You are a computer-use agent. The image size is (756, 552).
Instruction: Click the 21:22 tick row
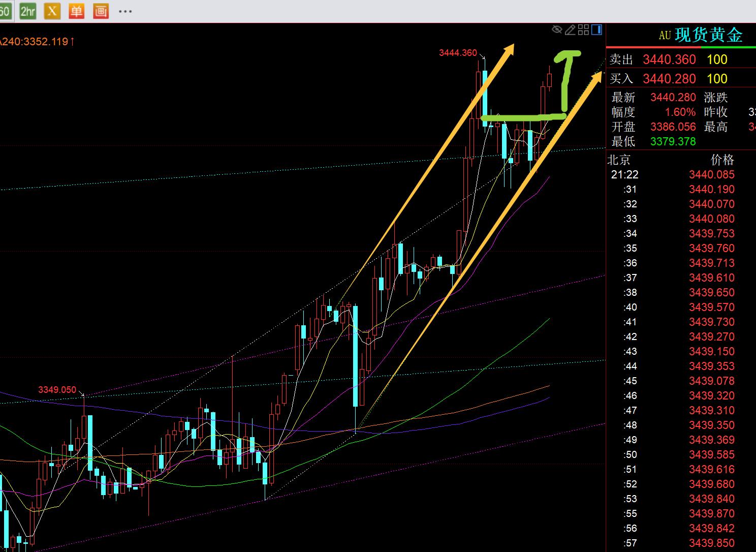681,175
